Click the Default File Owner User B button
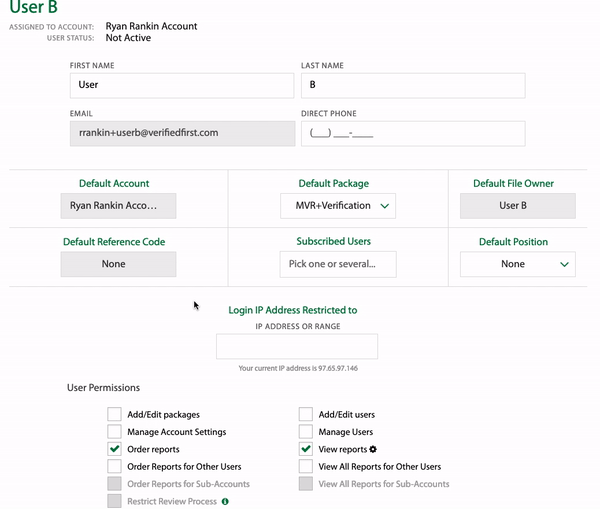Viewport: 600px width, 509px height. point(518,206)
